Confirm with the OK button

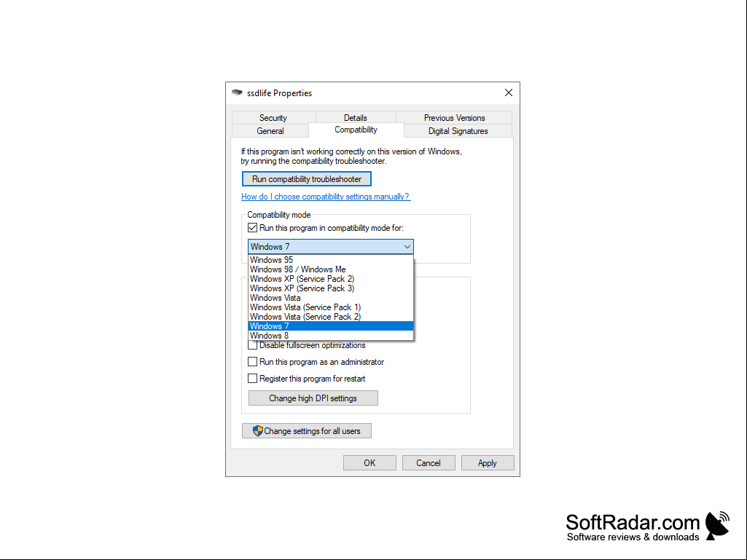tap(369, 463)
